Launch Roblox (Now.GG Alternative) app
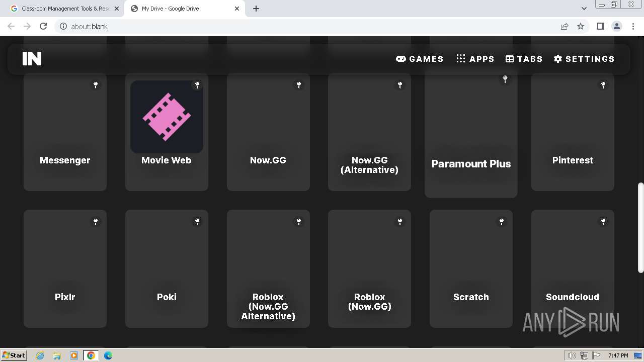 tap(268, 269)
